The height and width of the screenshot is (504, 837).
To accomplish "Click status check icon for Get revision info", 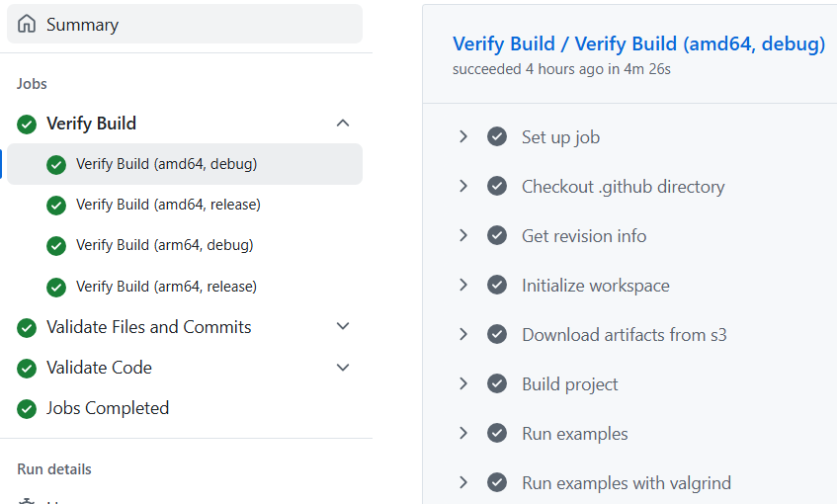I will (x=497, y=236).
